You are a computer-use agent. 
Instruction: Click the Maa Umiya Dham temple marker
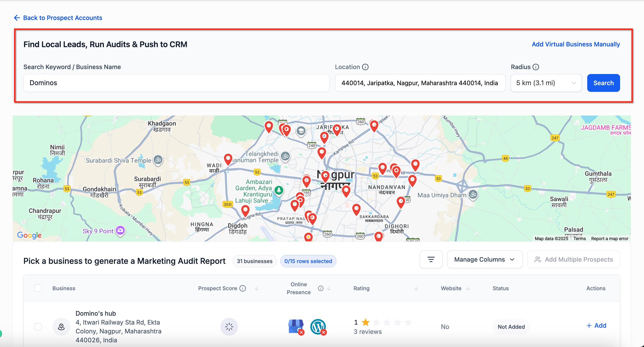click(x=473, y=194)
